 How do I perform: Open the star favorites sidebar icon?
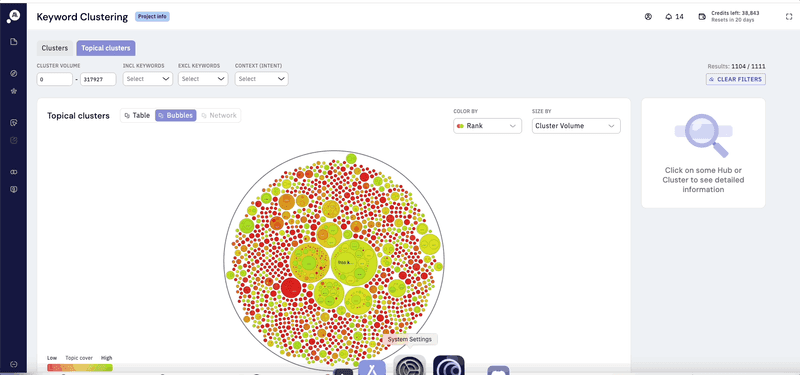coord(14,91)
